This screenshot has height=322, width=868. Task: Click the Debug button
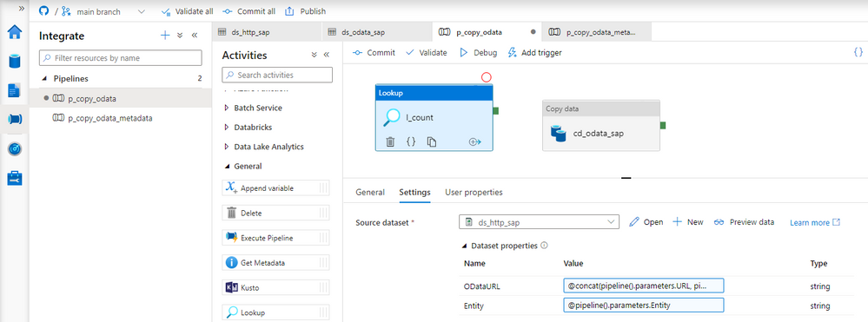coord(478,53)
